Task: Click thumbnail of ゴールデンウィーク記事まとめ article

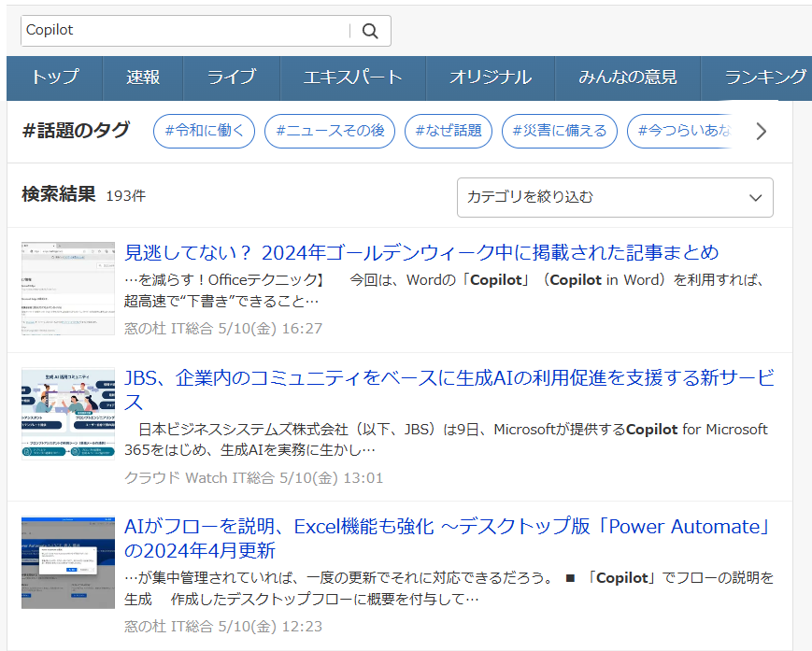Action: click(68, 289)
